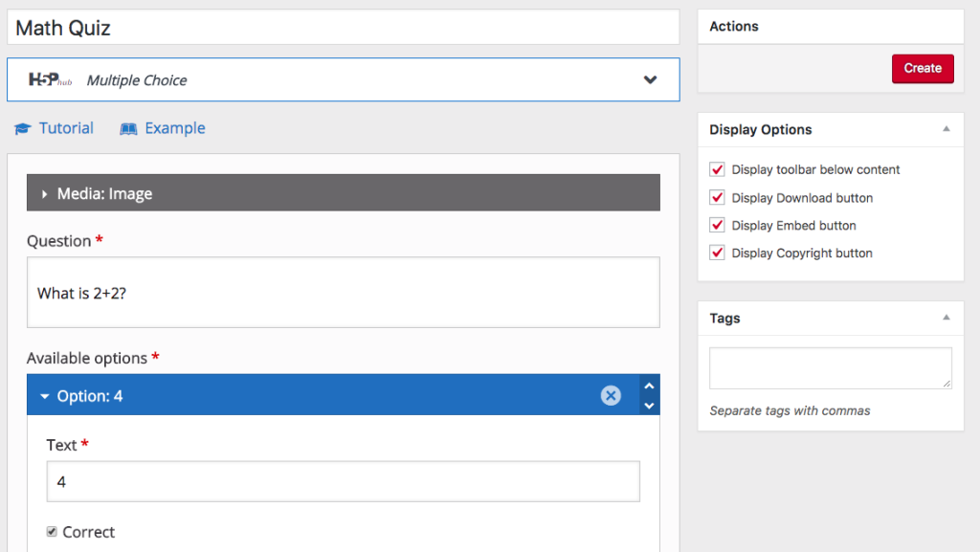Click the Tags text area

[831, 368]
